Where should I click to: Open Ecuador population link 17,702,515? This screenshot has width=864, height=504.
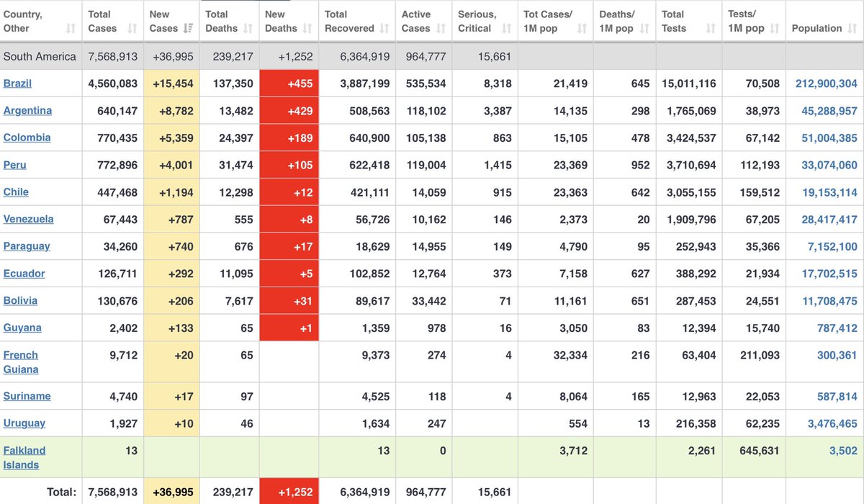click(829, 274)
